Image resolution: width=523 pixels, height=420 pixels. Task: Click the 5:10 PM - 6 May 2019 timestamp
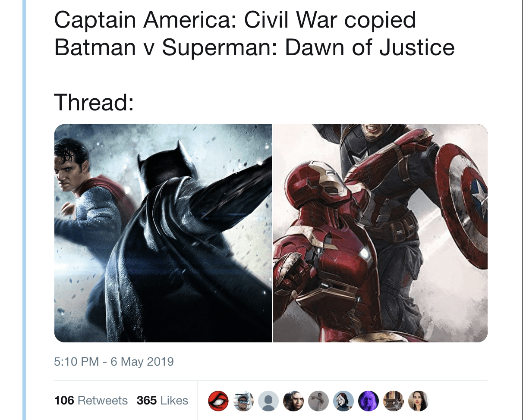point(114,361)
